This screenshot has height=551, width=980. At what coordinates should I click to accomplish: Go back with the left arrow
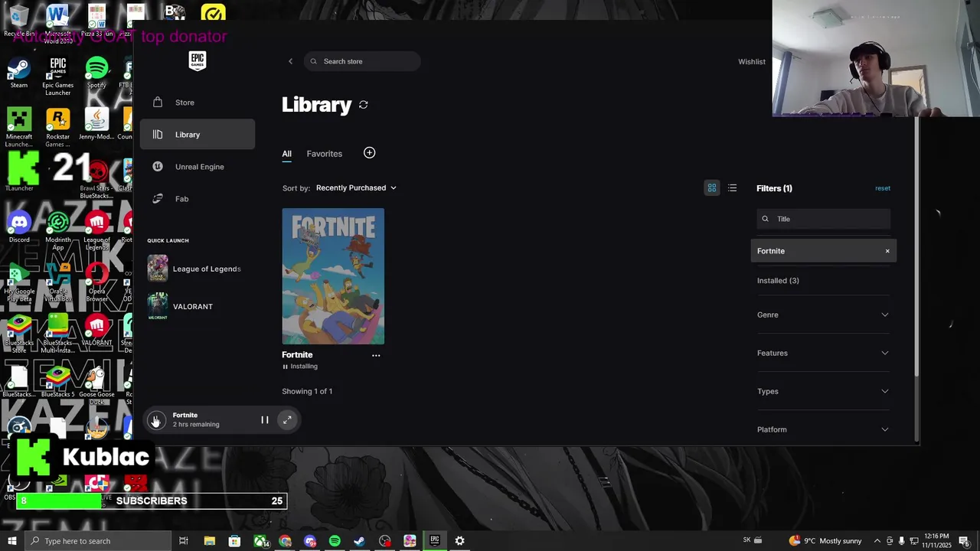[290, 61]
